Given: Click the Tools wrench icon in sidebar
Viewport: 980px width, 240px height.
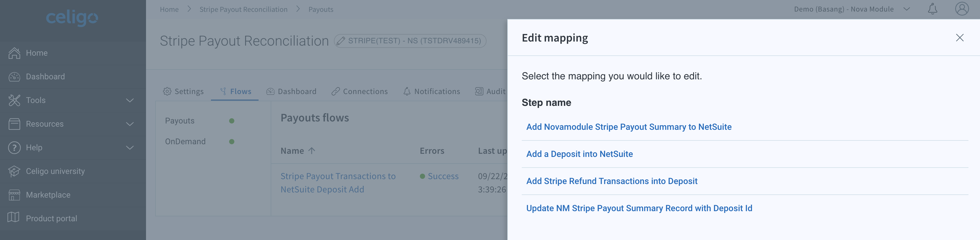Looking at the screenshot, I should pyautogui.click(x=14, y=100).
